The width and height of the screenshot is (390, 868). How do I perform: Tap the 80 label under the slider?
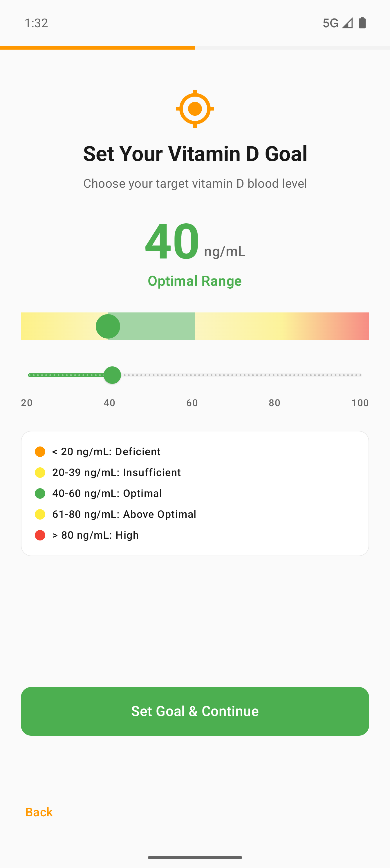[x=275, y=403]
